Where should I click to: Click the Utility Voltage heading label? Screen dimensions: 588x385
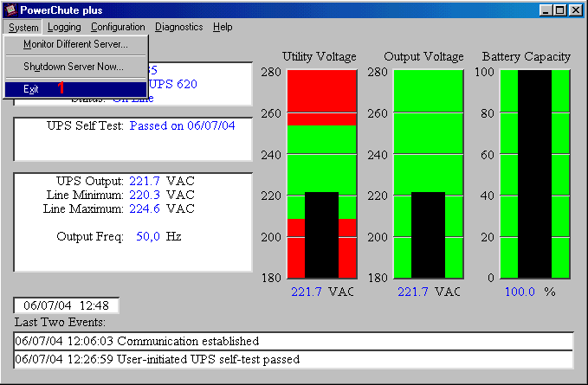click(x=320, y=56)
